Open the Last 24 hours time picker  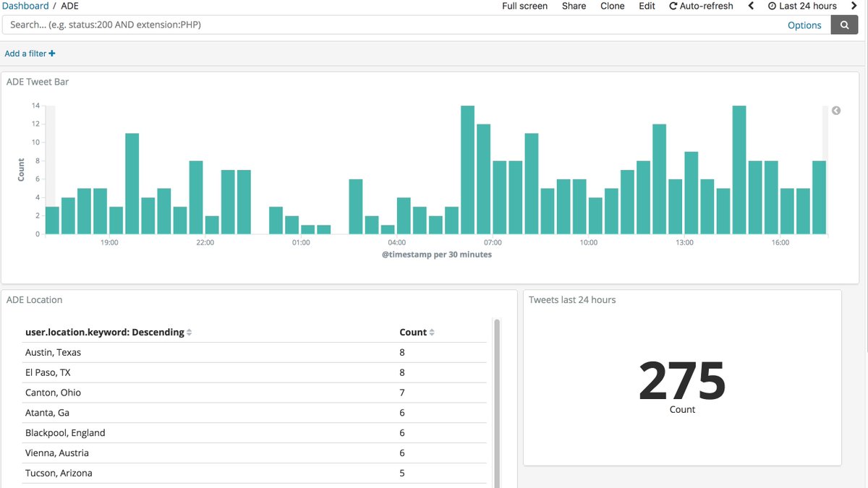802,6
